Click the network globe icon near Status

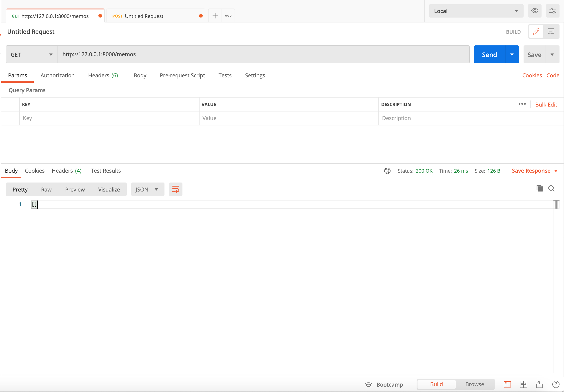tap(387, 171)
